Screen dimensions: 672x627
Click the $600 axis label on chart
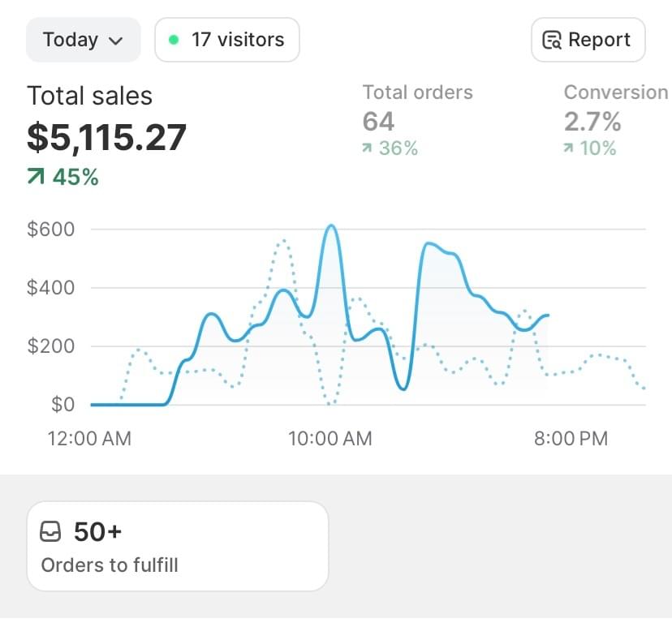click(x=50, y=229)
